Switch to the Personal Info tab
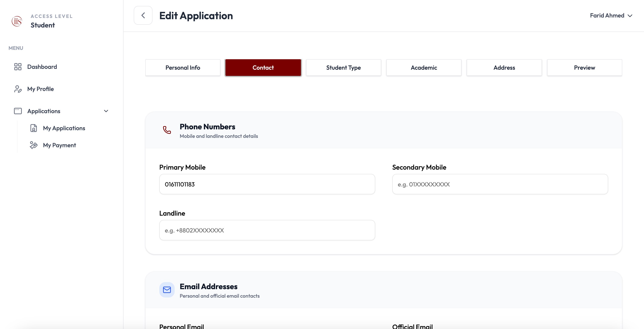Viewport: 644px width, 329px height. click(183, 68)
